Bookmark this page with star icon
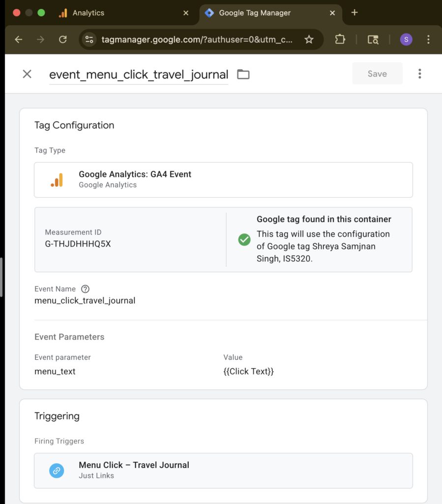 point(309,39)
